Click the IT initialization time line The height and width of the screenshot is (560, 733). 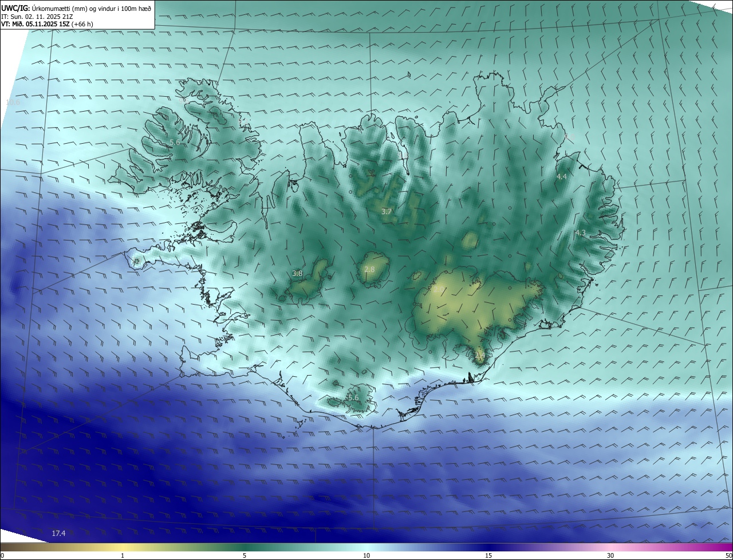pos(37,17)
